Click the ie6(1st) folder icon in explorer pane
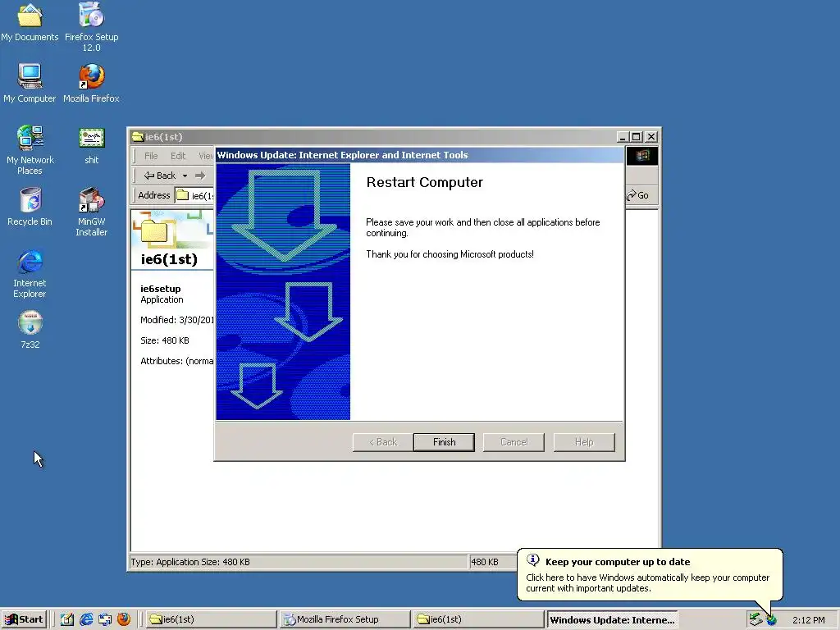 (x=154, y=231)
